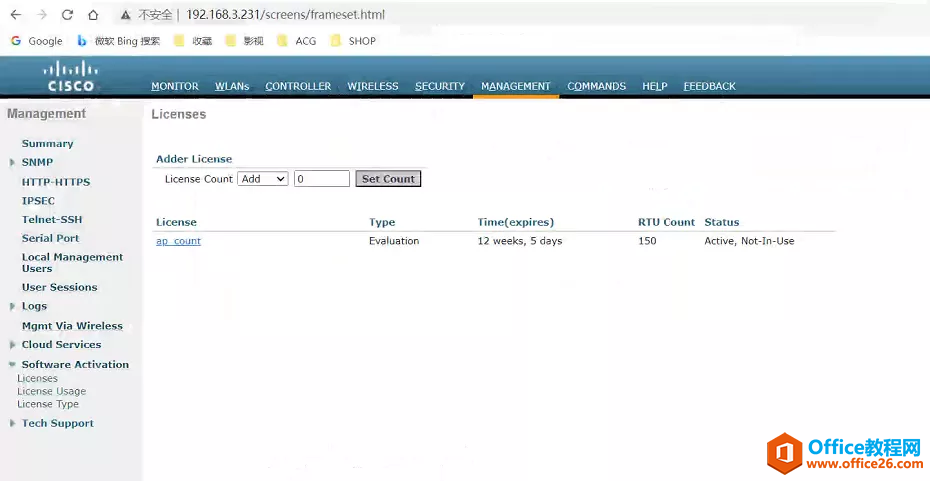Screen dimensions: 930x481
Task: Click the License column header
Action: [176, 222]
